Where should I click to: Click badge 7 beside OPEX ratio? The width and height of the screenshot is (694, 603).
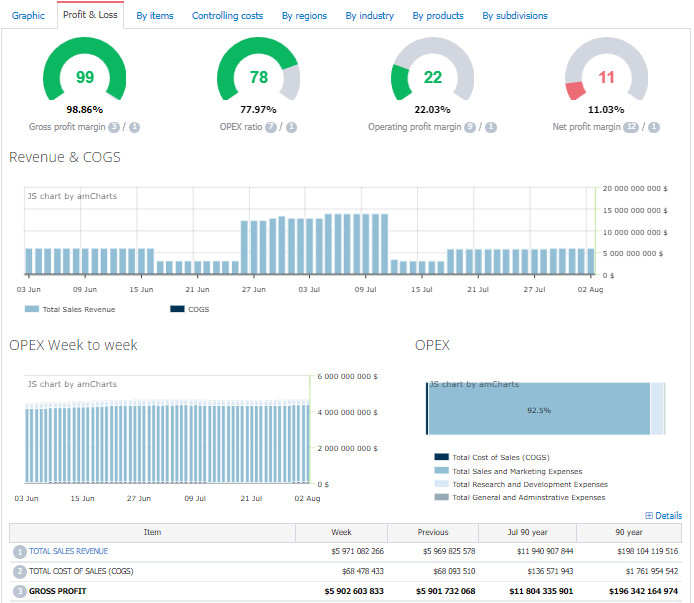coord(271,127)
